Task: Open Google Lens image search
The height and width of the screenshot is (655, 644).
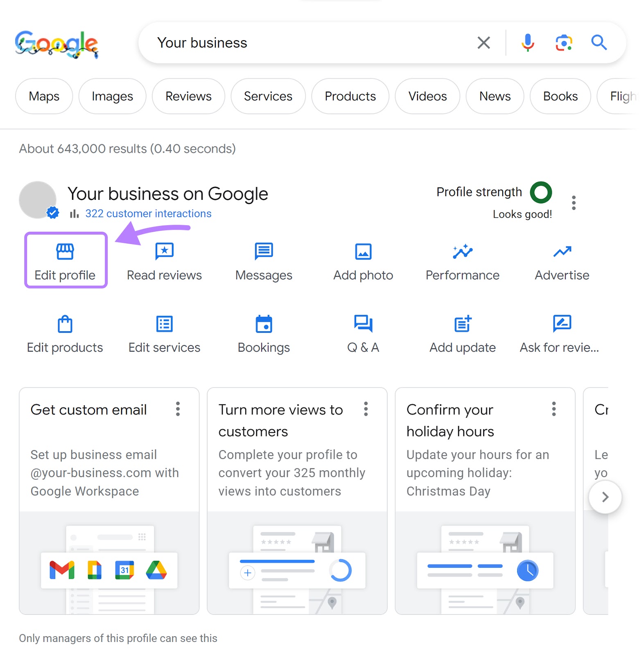Action: [563, 43]
